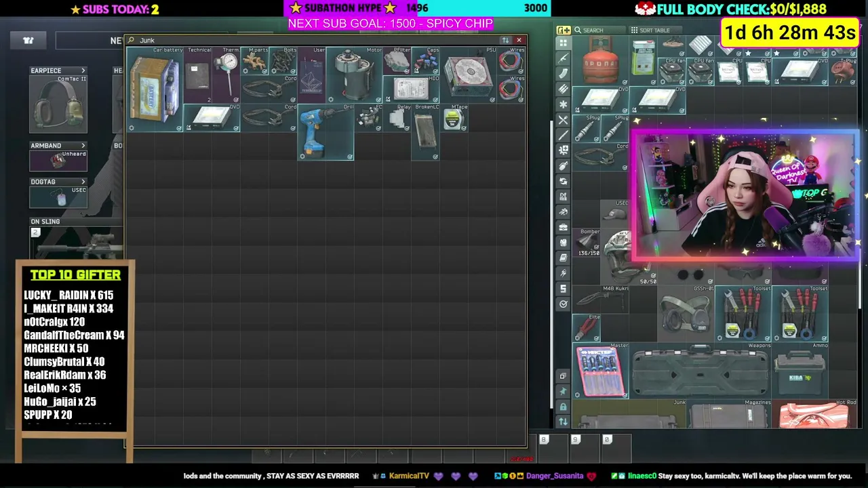This screenshot has height=488, width=868.
Task: Click the add stash tab plus button
Action: 564,30
